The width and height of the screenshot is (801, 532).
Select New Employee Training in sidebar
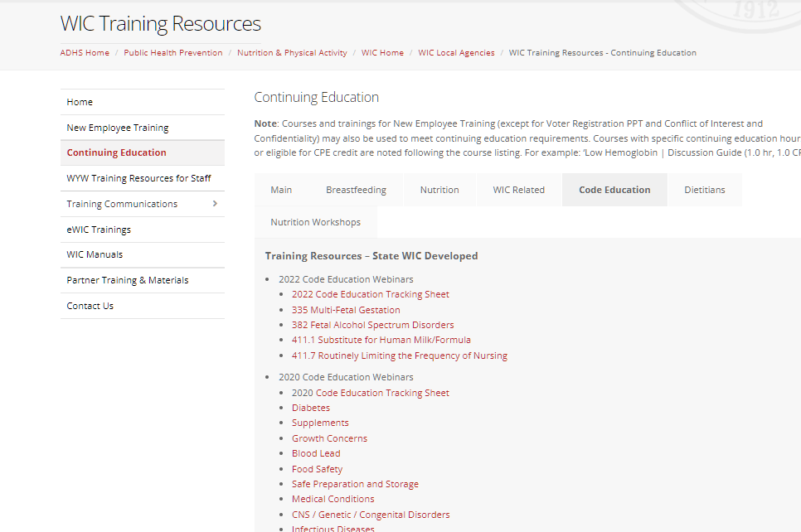[x=118, y=128]
